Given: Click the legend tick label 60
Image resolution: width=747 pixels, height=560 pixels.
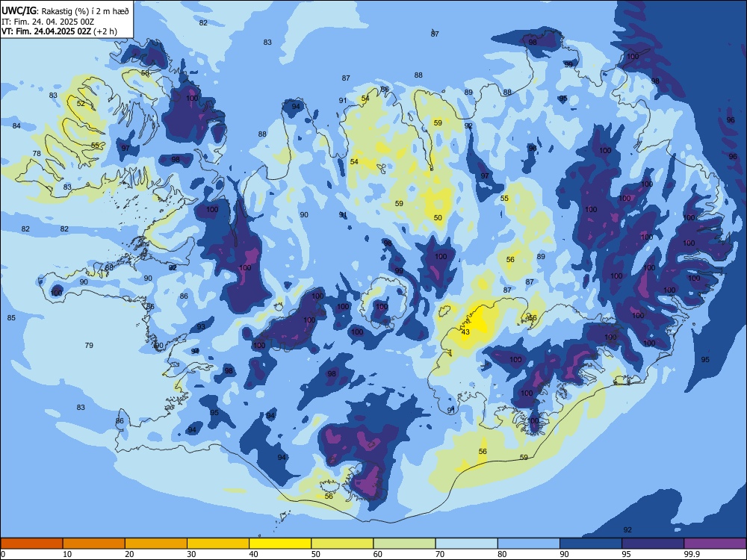Looking at the screenshot, I should tap(378, 554).
